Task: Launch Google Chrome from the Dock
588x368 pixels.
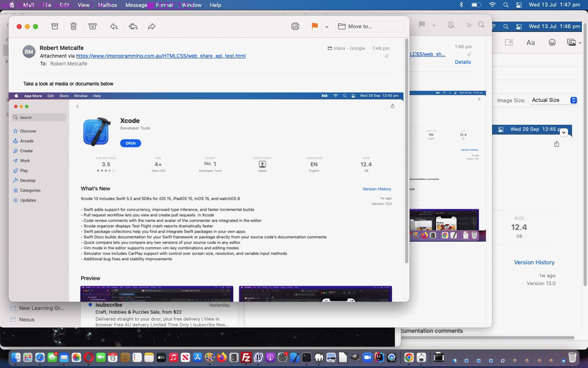Action: click(409, 357)
